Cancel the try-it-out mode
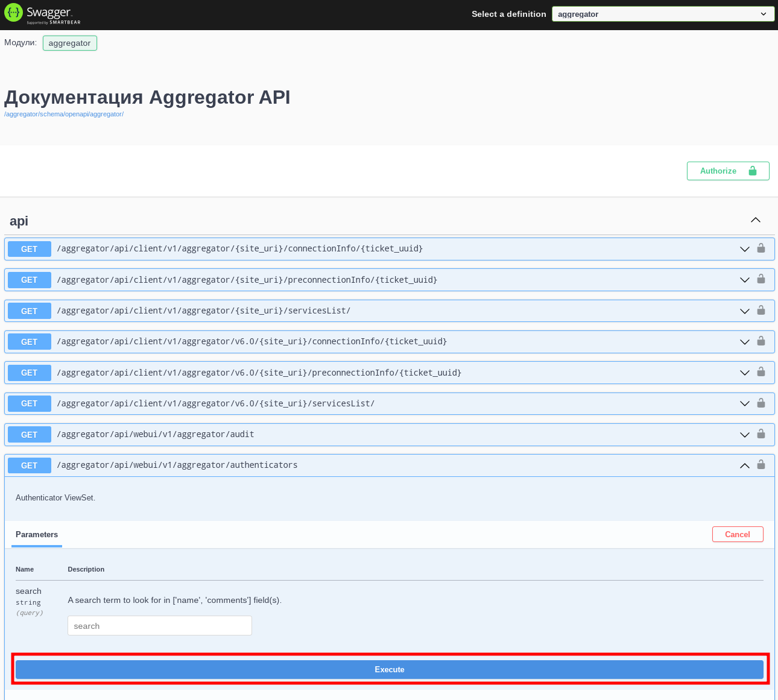Screen dimensions: 778x700 pos(737,535)
